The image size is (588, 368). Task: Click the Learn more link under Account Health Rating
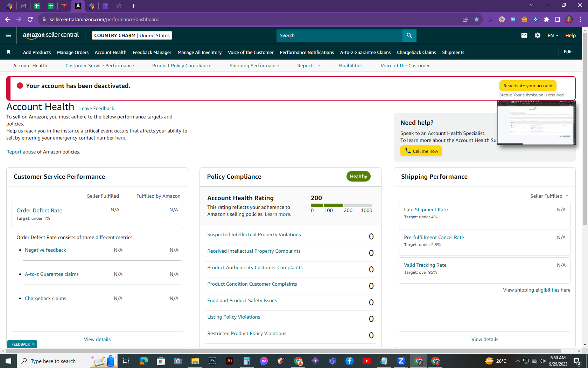click(278, 214)
